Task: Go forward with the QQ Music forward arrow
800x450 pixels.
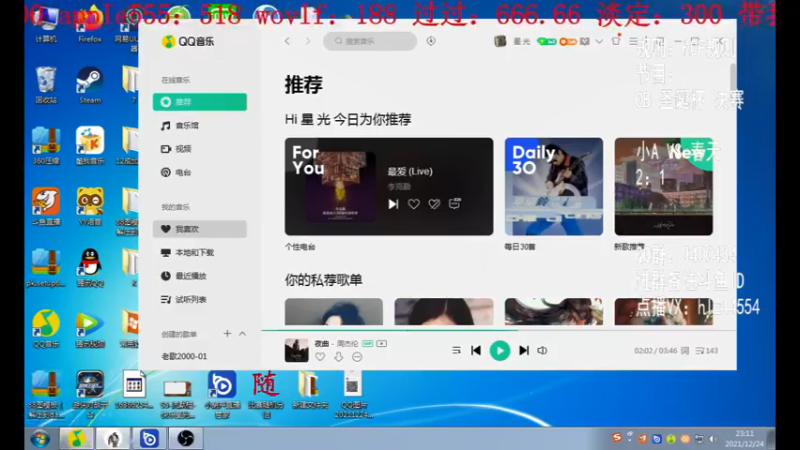Action: 308,41
